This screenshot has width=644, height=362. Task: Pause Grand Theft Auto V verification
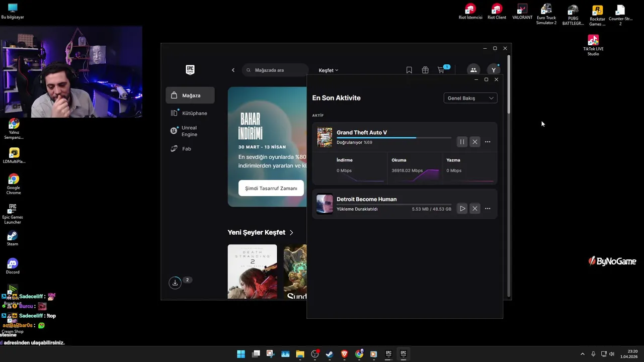pyautogui.click(x=462, y=142)
